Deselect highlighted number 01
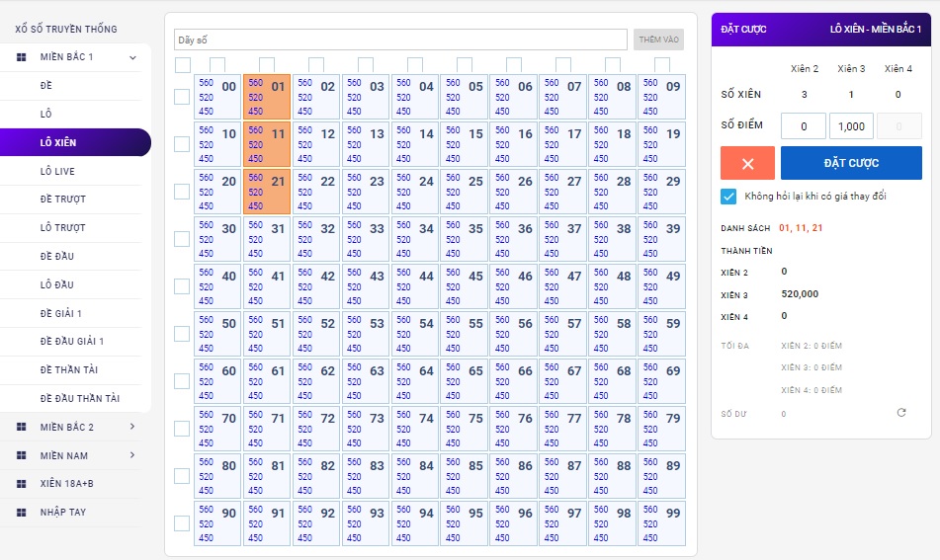 (267, 97)
